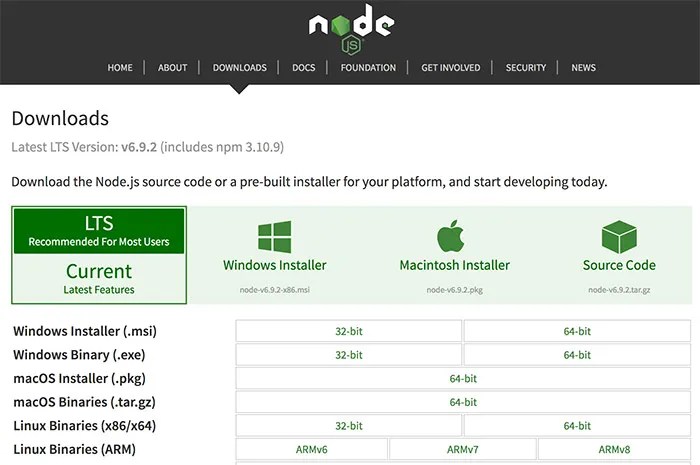
Task: Select the LTS Recommended For Most Users tab
Action: point(99,231)
